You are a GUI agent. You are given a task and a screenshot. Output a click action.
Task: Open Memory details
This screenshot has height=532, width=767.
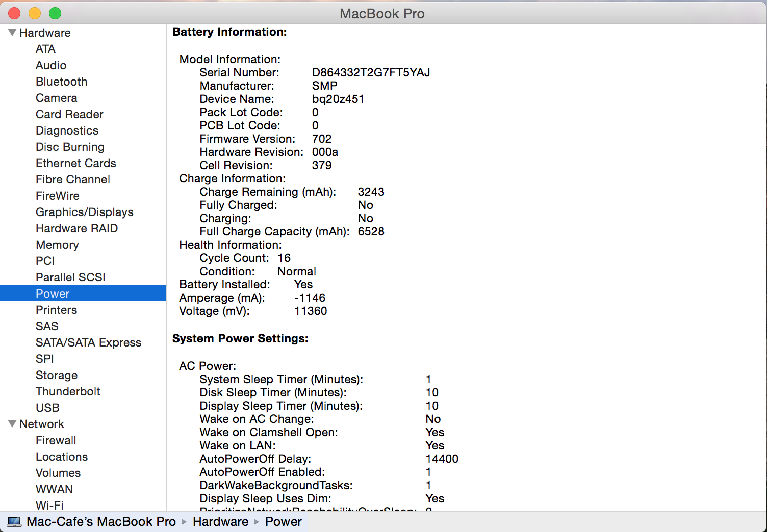click(57, 245)
